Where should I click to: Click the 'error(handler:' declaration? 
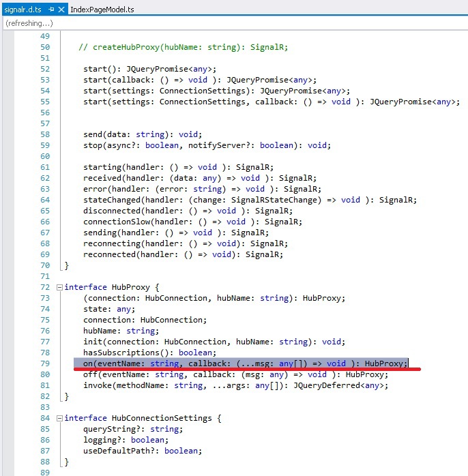click(202, 189)
